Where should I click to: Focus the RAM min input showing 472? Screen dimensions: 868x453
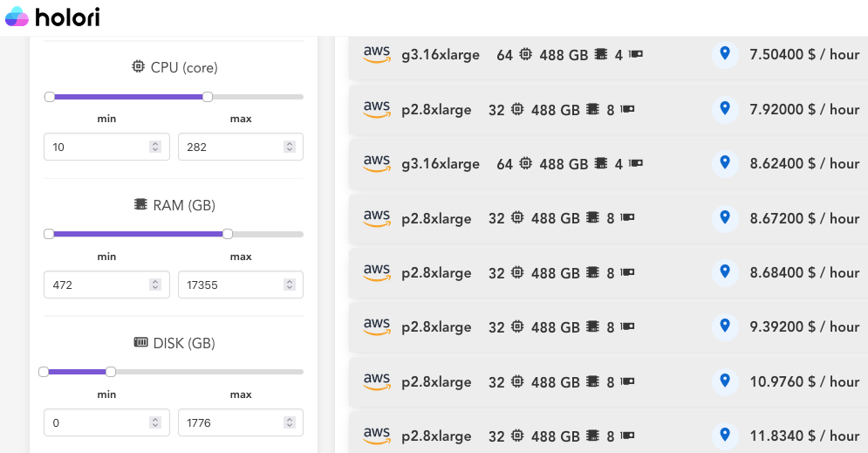[x=96, y=285]
